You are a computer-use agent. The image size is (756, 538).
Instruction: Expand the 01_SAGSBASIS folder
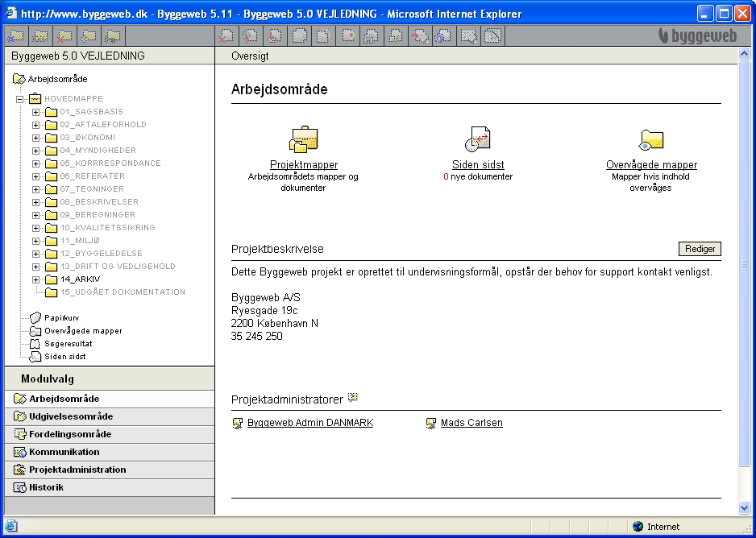(35, 112)
